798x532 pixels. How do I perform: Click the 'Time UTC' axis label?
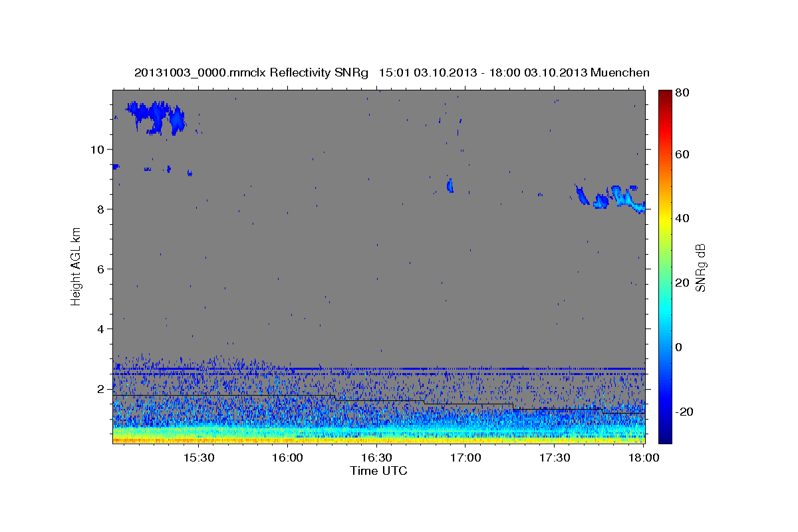pyautogui.click(x=378, y=471)
